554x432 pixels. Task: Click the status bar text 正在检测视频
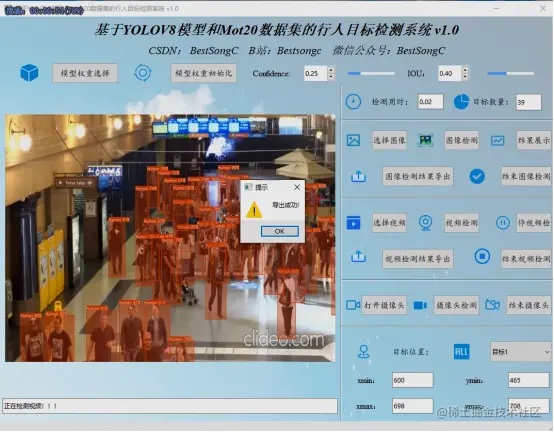point(30,406)
